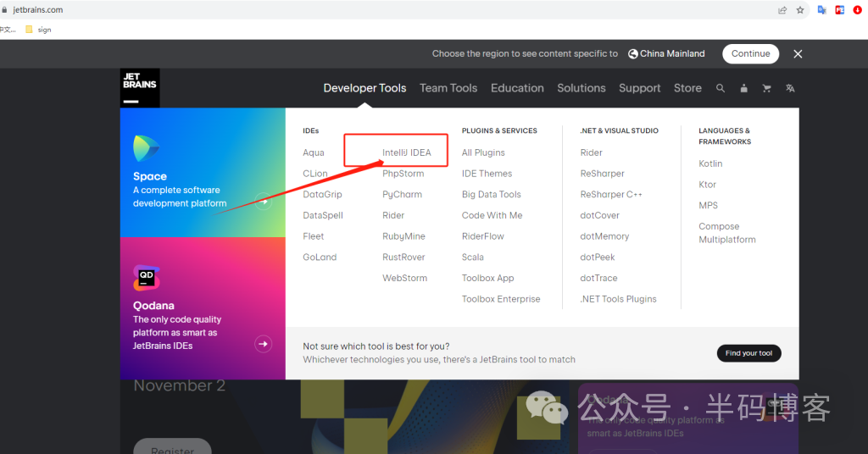
Task: Open the search magnifier icon
Action: coord(721,88)
